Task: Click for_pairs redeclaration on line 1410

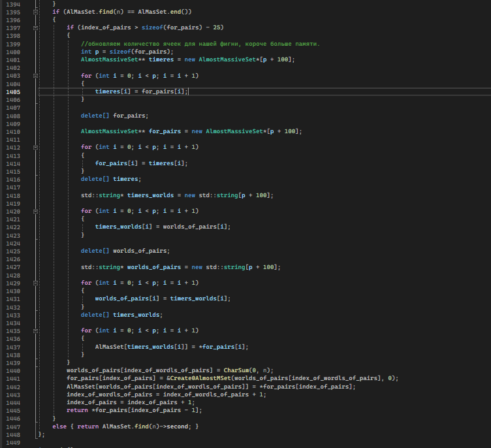Action: click(191, 131)
